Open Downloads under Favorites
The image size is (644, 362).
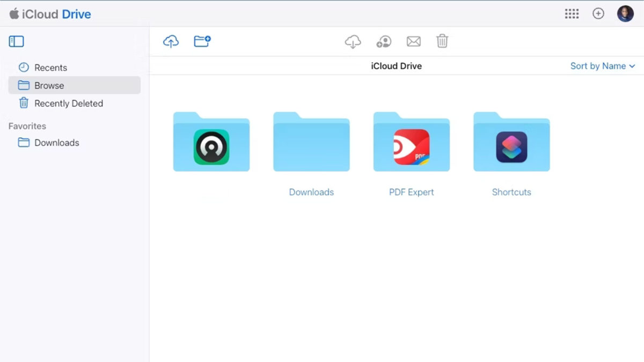(x=55, y=143)
